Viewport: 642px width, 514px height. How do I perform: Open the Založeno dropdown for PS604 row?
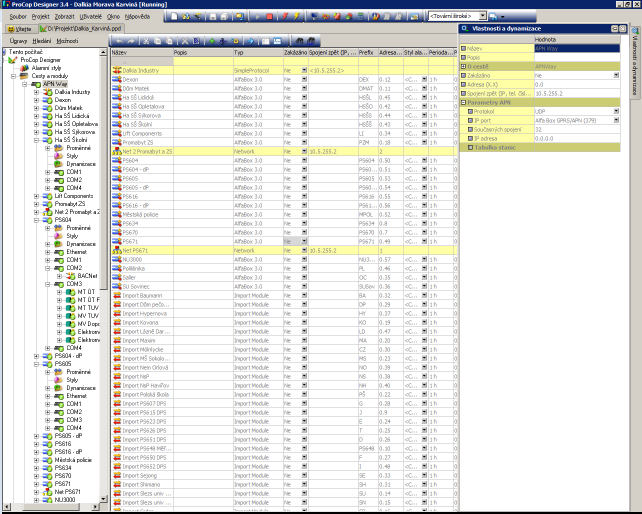pyautogui.click(x=304, y=160)
